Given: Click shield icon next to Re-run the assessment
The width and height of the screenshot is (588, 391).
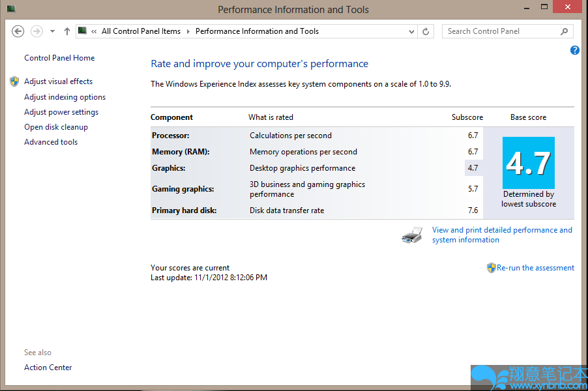Looking at the screenshot, I should (492, 268).
